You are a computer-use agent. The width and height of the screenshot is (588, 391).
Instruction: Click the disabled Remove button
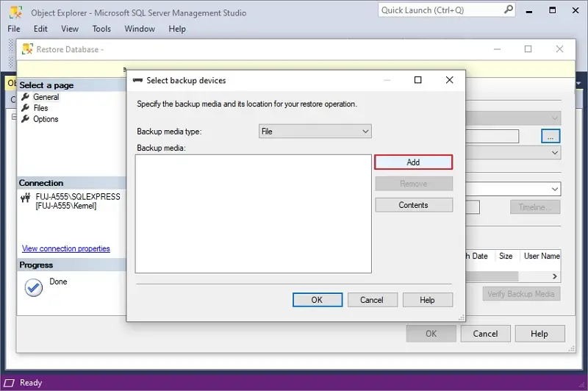(414, 184)
